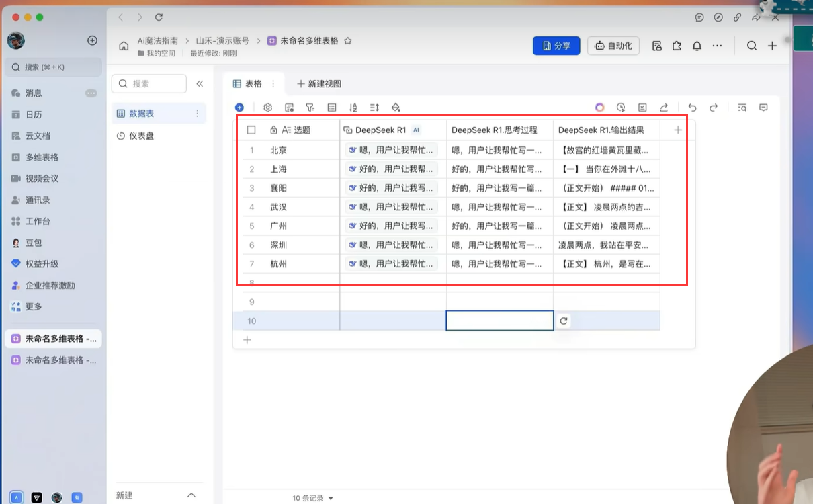The width and height of the screenshot is (813, 504).
Task: Go back with the left arrow
Action: coord(120,17)
